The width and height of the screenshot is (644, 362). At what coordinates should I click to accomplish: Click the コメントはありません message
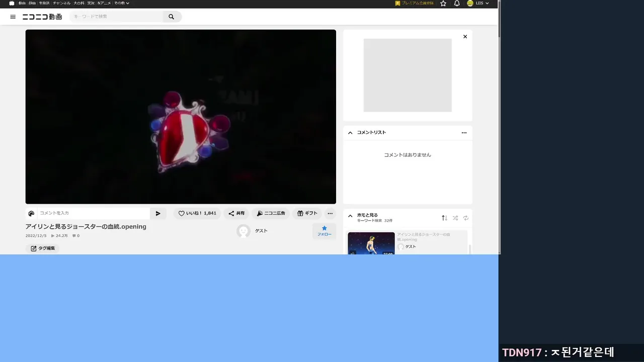pyautogui.click(x=408, y=155)
